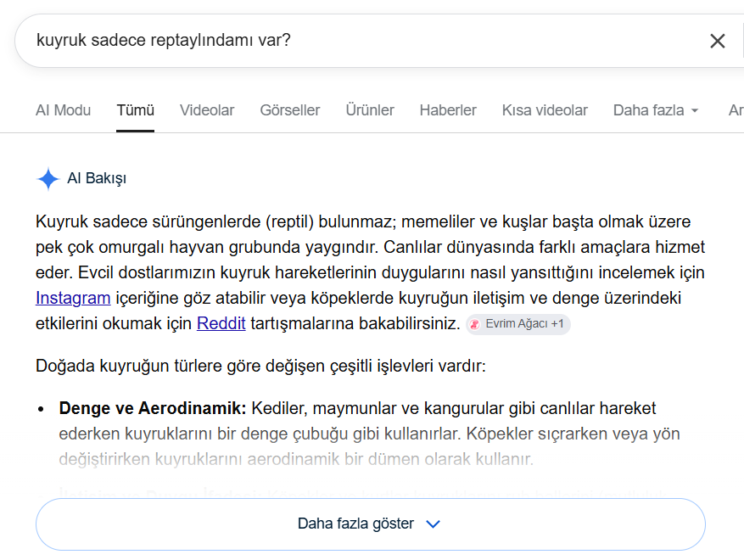
Task: Click the AI Bakışı heading text
Action: [x=97, y=178]
